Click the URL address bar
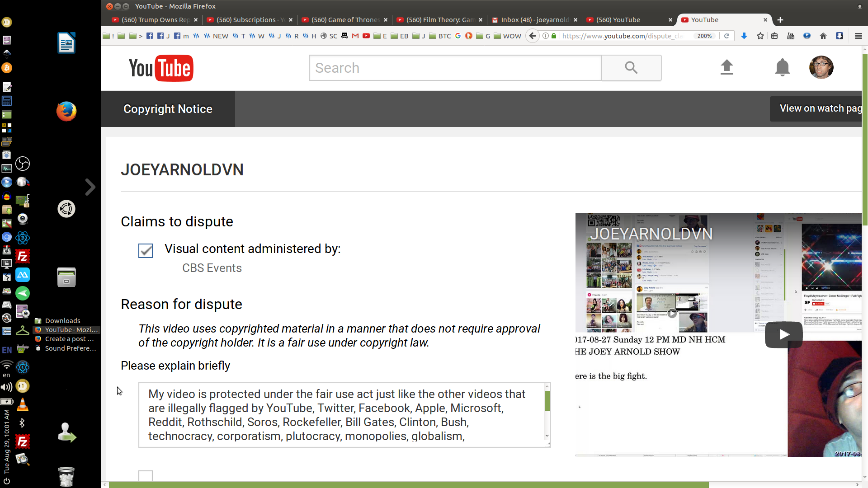This screenshot has height=488, width=868. pos(624,36)
